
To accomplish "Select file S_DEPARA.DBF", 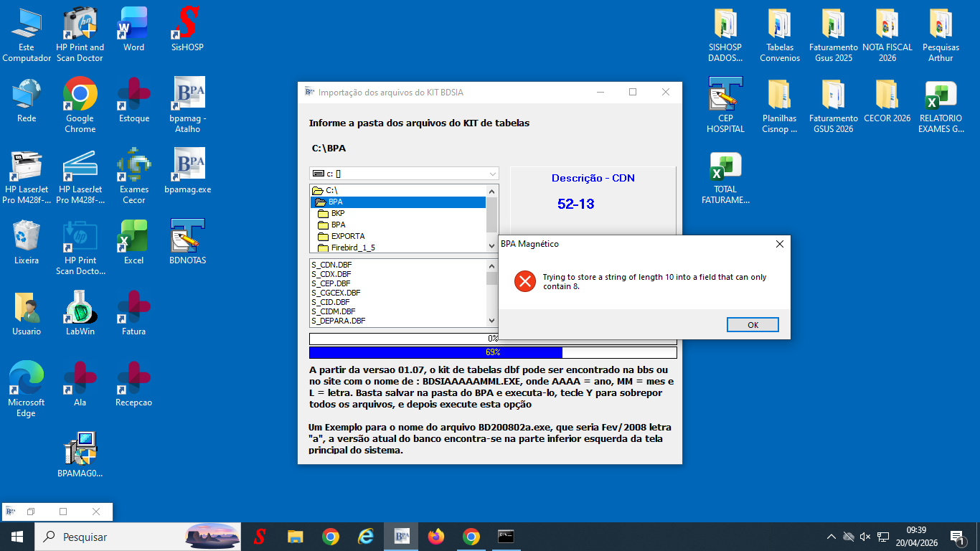I will click(x=339, y=321).
